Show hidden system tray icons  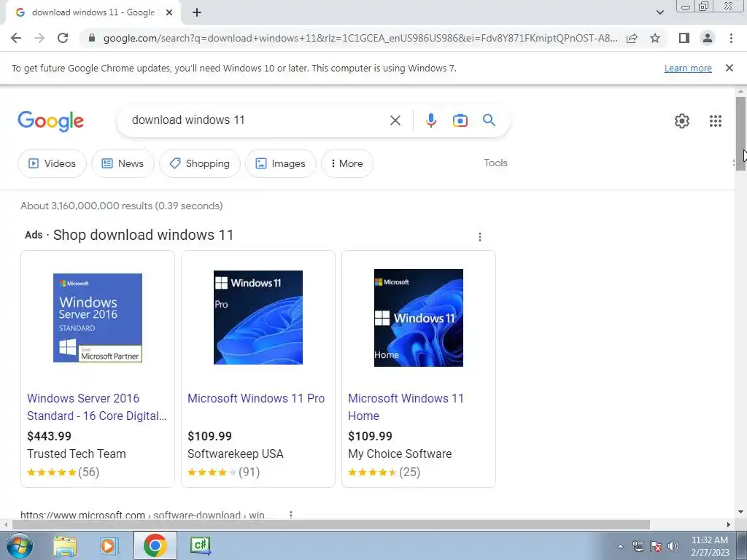pos(620,546)
